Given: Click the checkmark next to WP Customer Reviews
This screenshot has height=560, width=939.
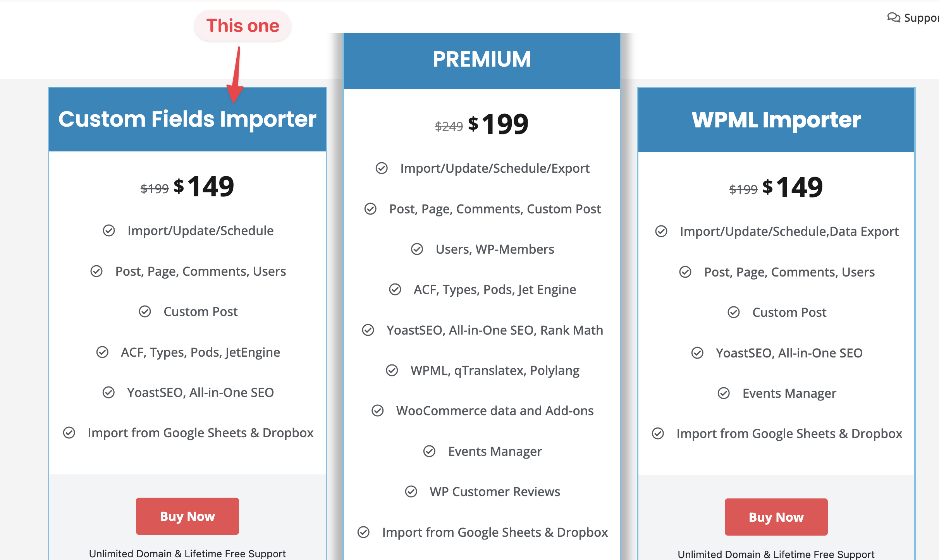Looking at the screenshot, I should point(411,492).
